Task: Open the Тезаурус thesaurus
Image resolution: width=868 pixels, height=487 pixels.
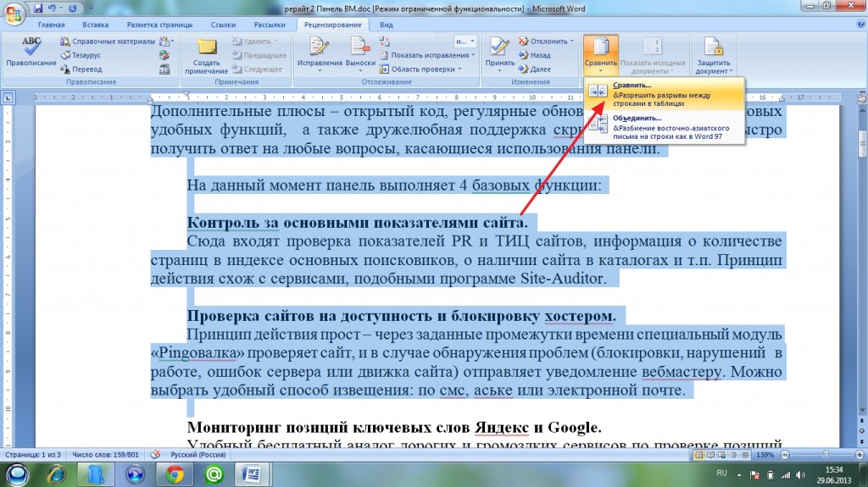Action: tap(81, 55)
